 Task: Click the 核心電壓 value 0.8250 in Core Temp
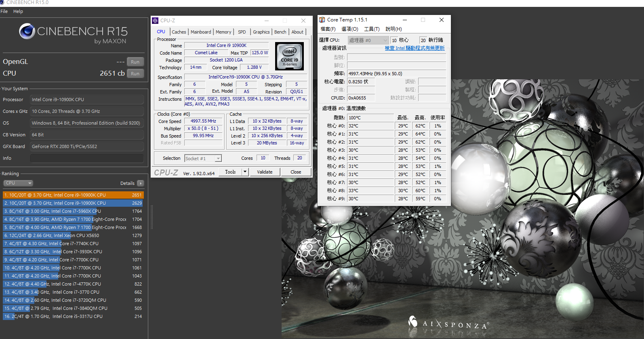[361, 82]
